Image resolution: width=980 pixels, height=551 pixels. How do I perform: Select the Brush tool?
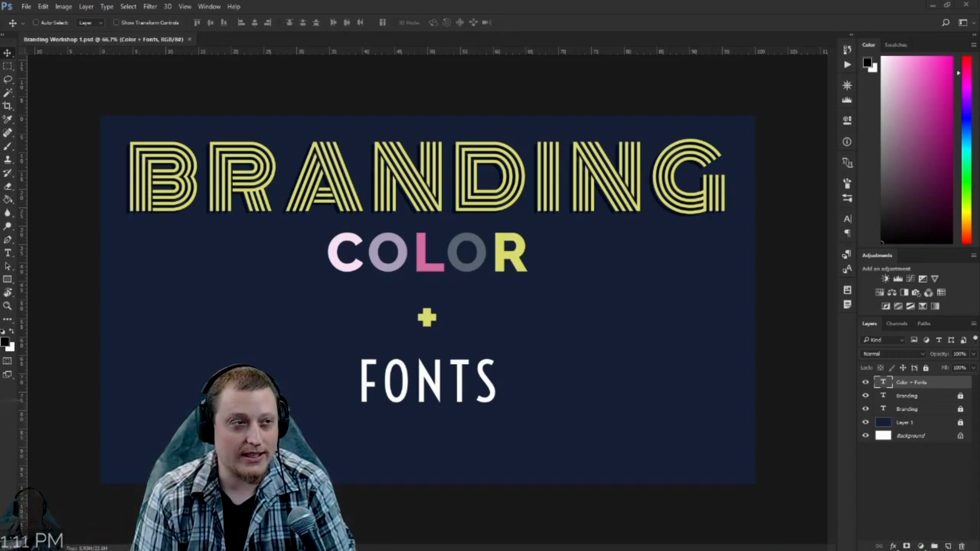pos(7,146)
